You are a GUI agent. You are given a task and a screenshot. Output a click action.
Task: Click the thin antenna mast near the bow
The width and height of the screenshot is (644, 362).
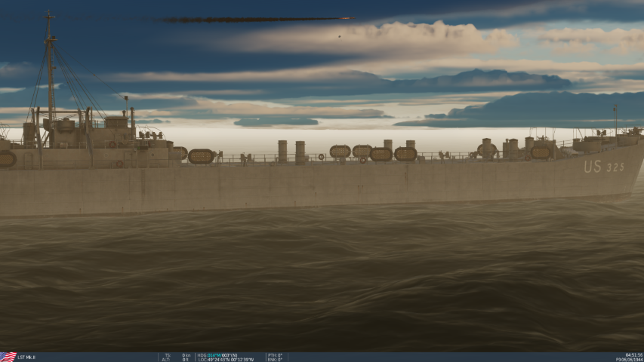[615, 118]
